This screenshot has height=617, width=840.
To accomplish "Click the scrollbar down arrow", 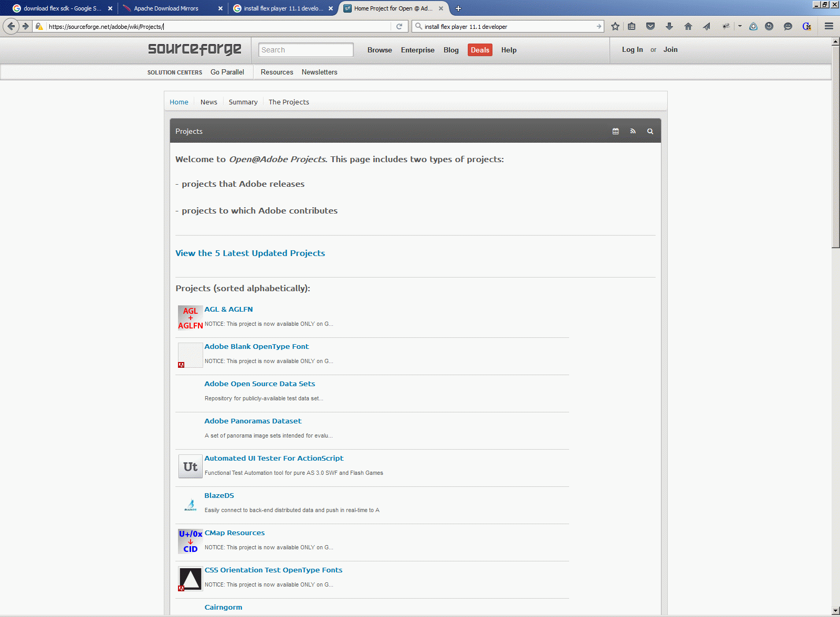I will coord(835,611).
